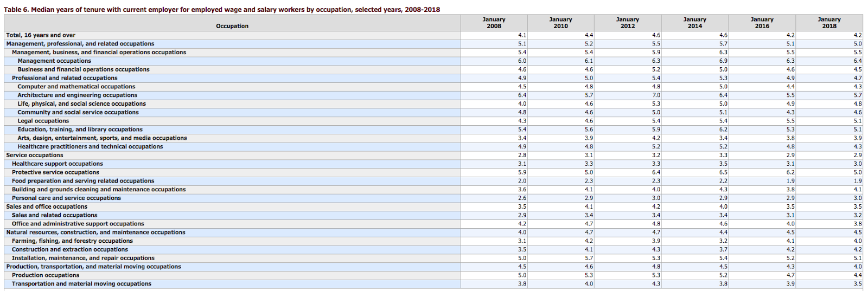Click the Occupation column header

click(232, 26)
